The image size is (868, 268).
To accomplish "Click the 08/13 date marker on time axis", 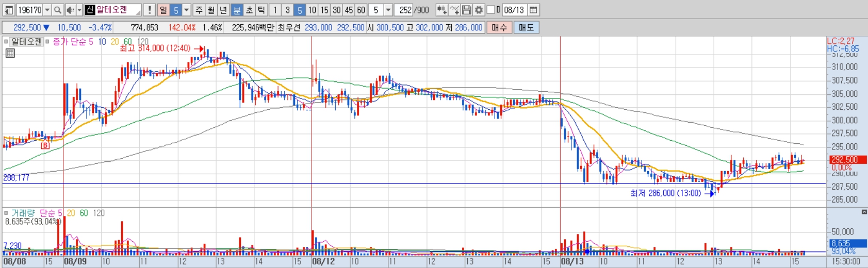I will coord(572,262).
